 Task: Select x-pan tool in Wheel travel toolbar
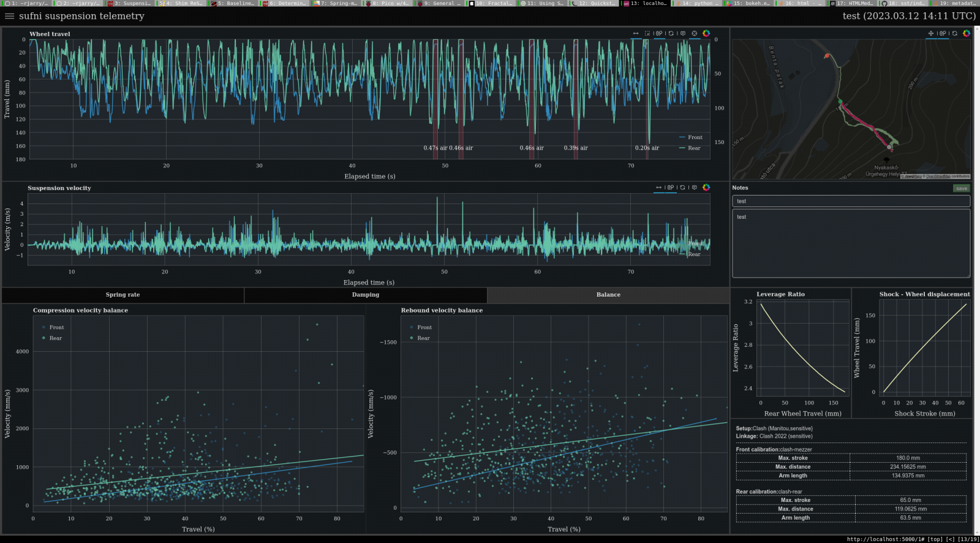636,34
